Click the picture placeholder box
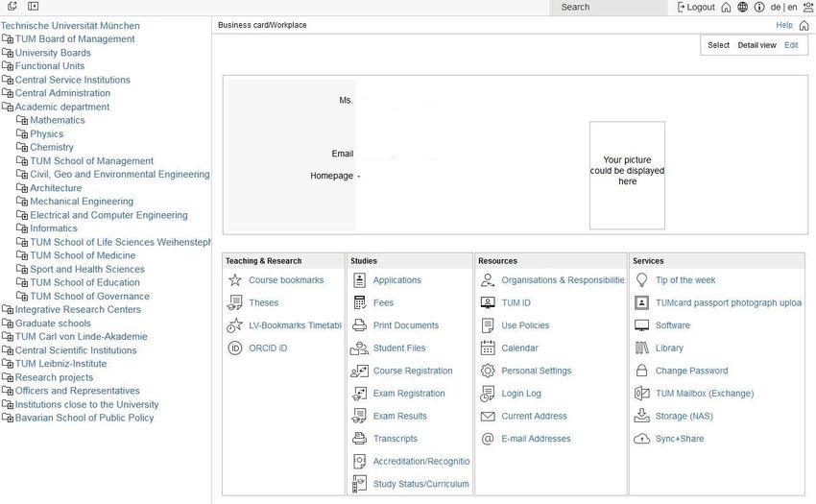 (627, 176)
